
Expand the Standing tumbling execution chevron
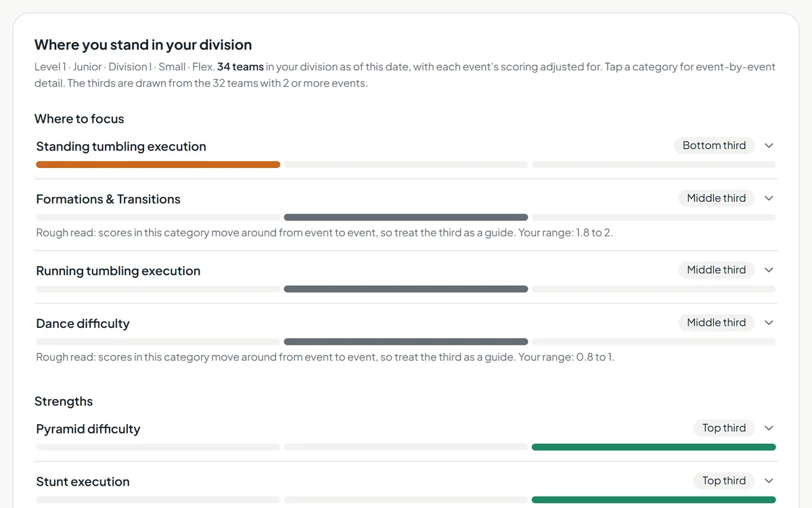tap(769, 146)
